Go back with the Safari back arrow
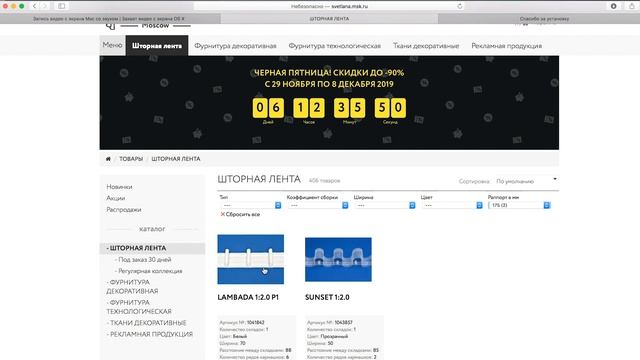The image size is (640, 360). click(x=35, y=6)
